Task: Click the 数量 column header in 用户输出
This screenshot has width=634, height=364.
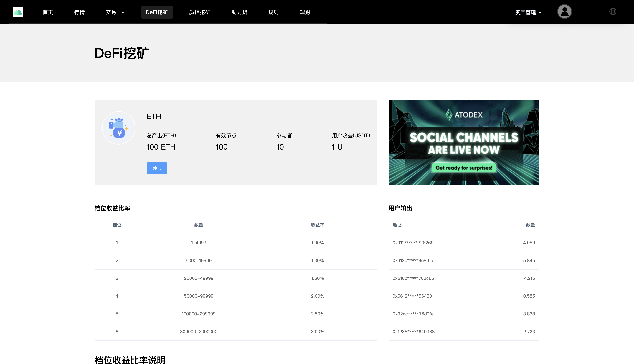Action: tap(531, 225)
